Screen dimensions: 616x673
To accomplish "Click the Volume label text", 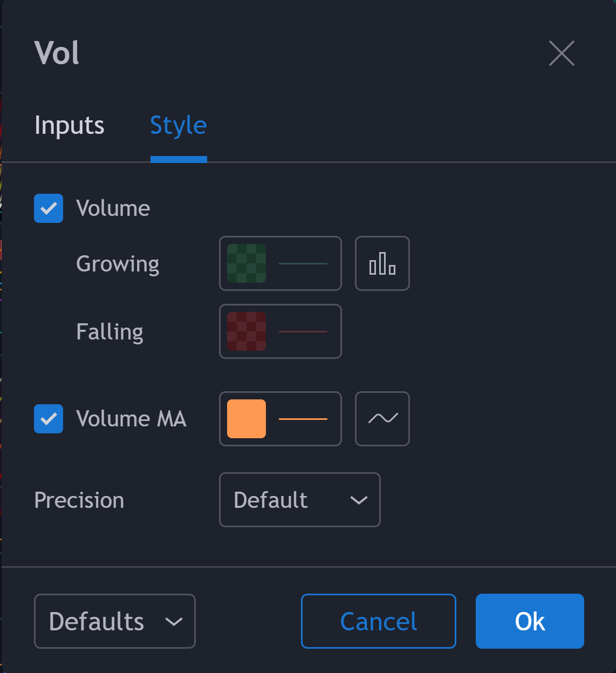I will click(x=113, y=208).
